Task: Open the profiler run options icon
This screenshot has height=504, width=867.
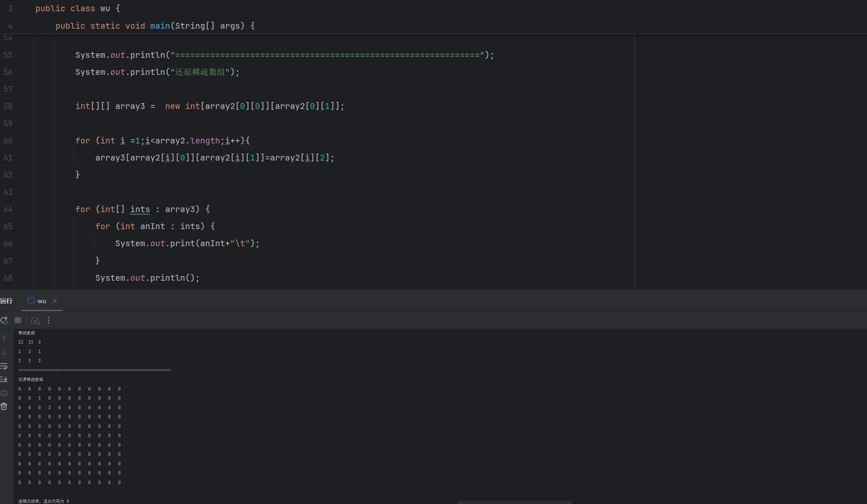Action: (35, 320)
